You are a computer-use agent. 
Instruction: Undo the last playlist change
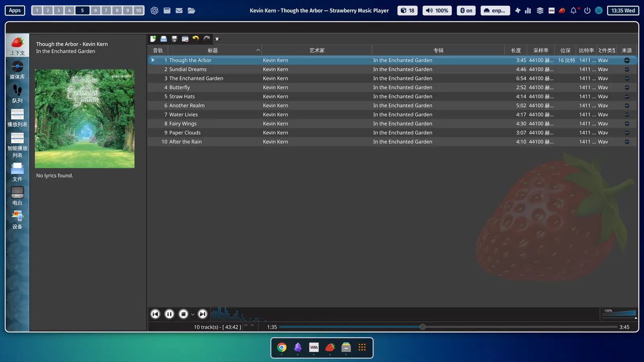(196, 39)
